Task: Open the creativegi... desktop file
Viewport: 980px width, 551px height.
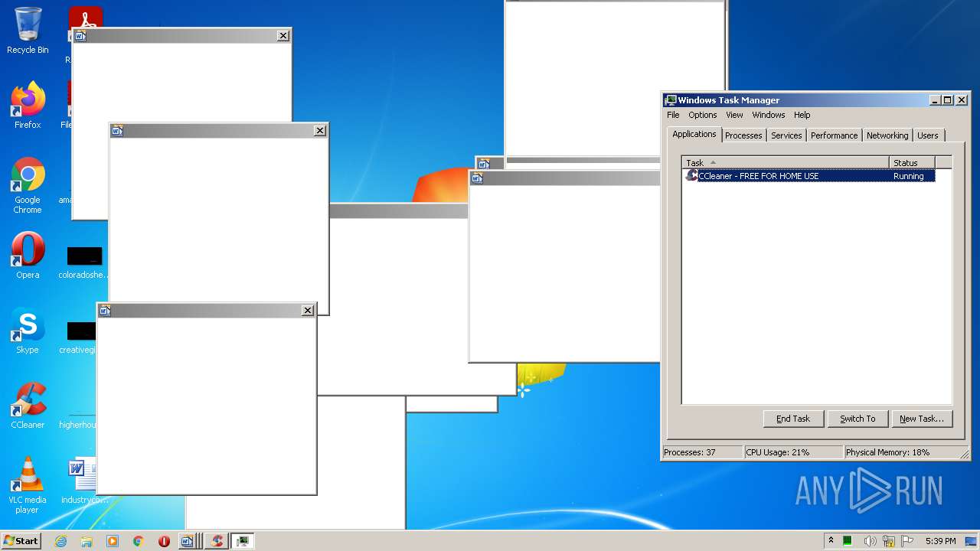Action: click(x=80, y=337)
